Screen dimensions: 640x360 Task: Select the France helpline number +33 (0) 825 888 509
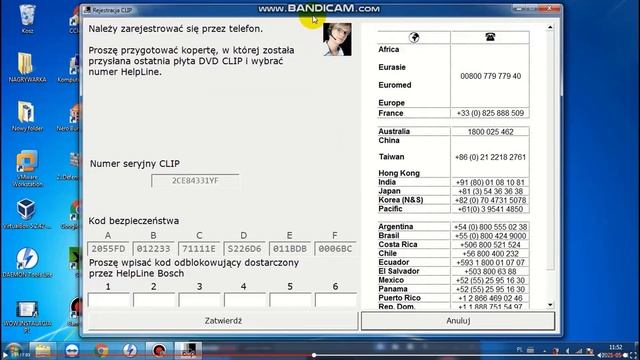point(490,113)
